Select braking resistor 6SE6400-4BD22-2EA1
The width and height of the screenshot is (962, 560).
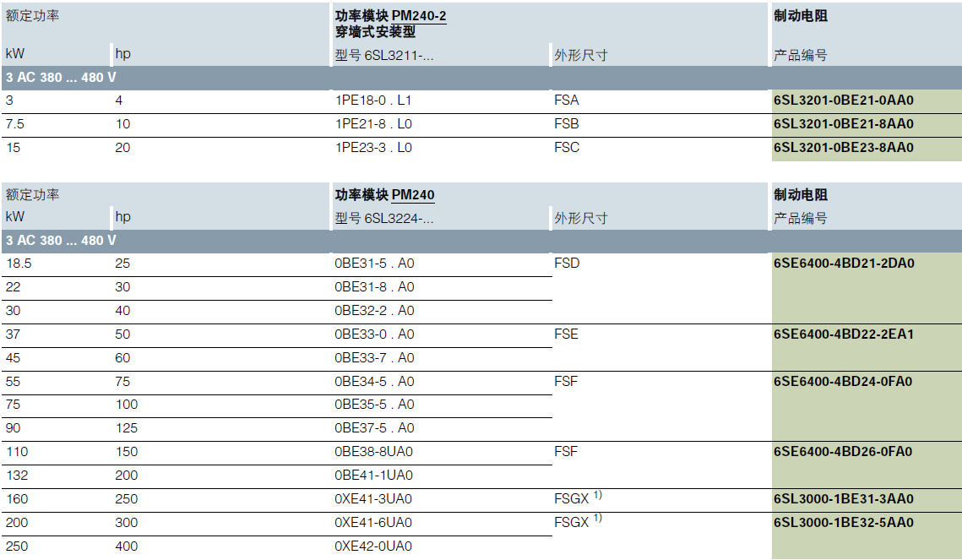[843, 334]
